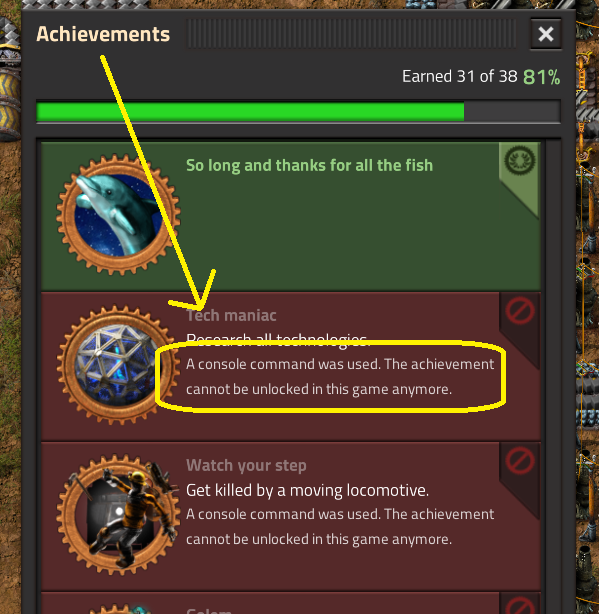Click the Watch your step locomotive icon

pos(118,515)
